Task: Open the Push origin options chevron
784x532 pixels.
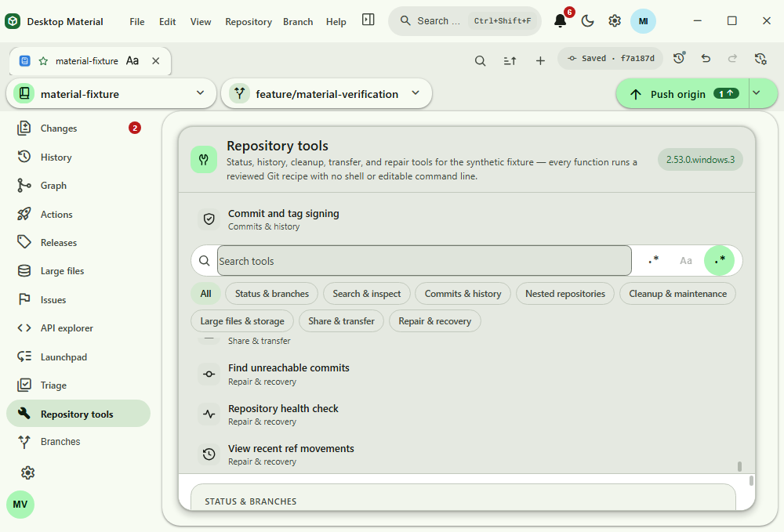Action: [757, 93]
